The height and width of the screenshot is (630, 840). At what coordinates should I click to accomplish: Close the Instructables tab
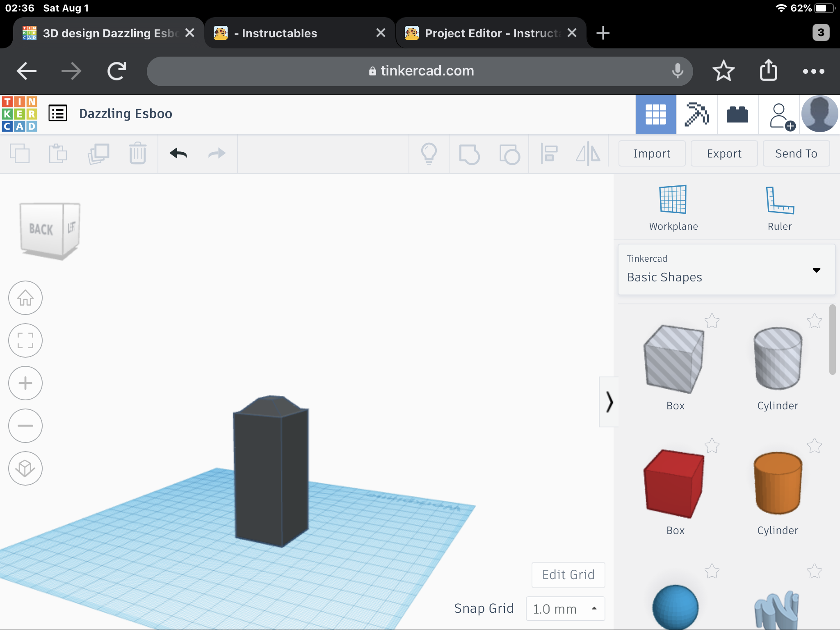[381, 33]
